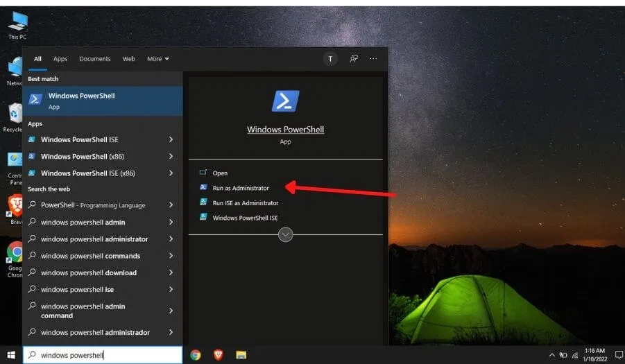Open the More filter dropdown
Screen dimensions: 625x364
click(158, 59)
